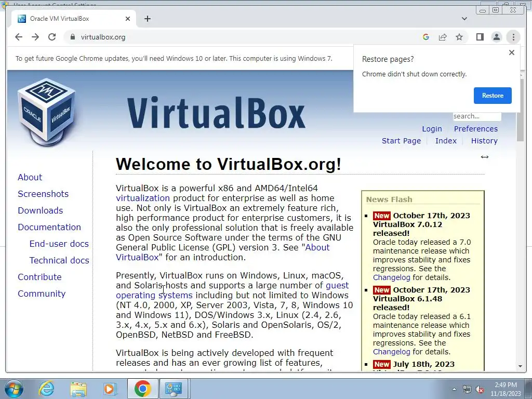
Task: Open a new tab
Action: pyautogui.click(x=147, y=19)
